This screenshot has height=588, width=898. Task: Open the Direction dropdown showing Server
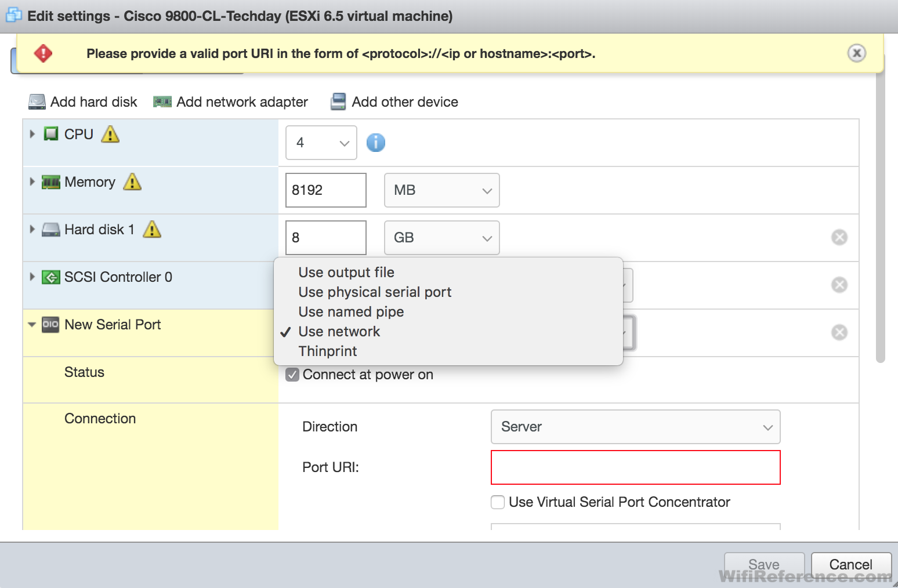pos(635,427)
